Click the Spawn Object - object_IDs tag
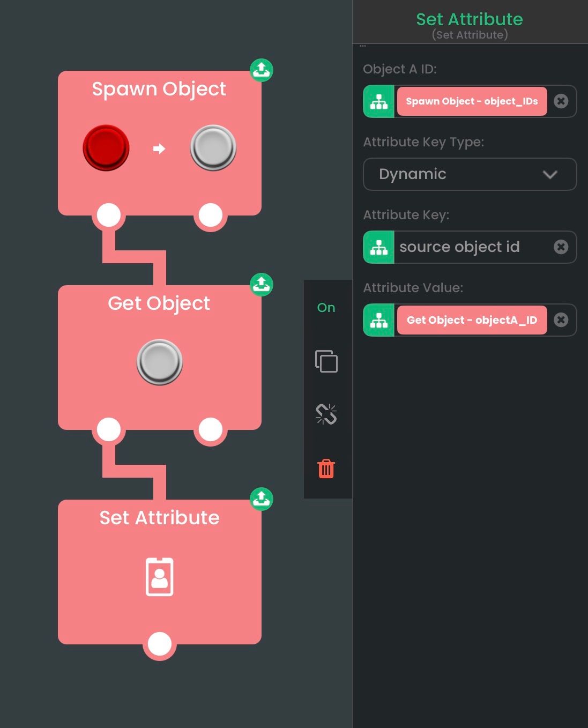 coord(472,101)
